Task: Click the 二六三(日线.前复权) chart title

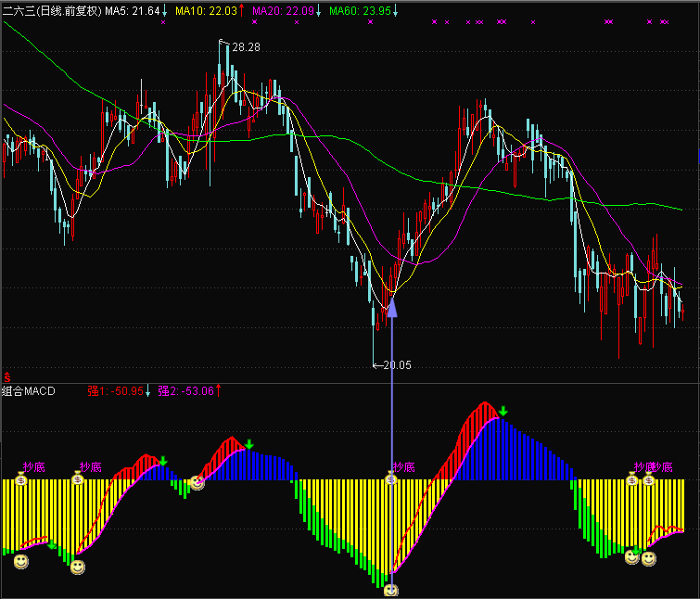Action: [x=51, y=11]
